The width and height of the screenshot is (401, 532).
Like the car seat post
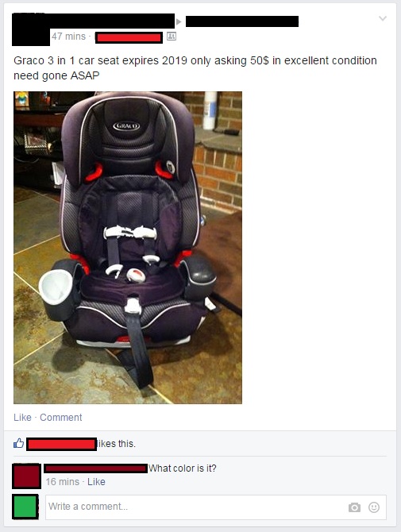22,418
